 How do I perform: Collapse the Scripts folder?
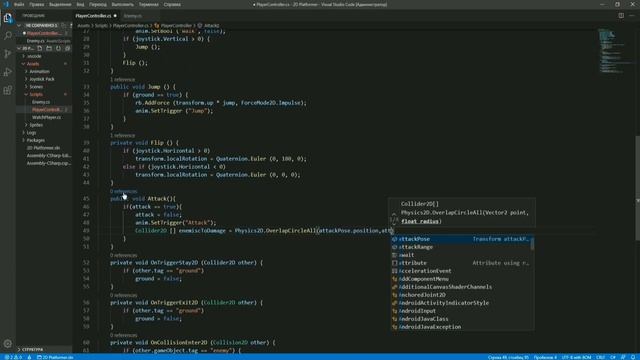point(44,94)
